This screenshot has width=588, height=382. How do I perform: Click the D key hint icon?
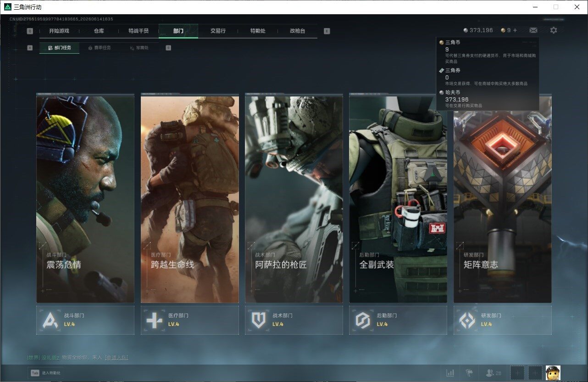(x=168, y=48)
